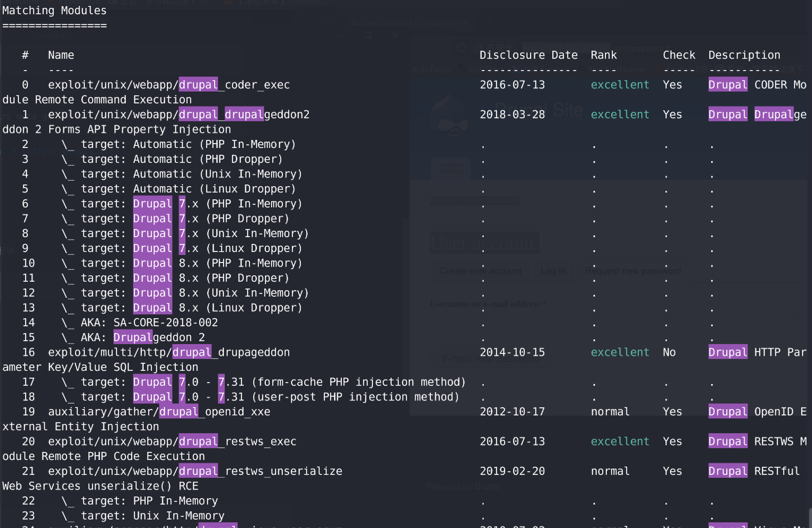Click wrapped text Web Services unserialize() RCE
The width and height of the screenshot is (812, 528).
(x=100, y=486)
